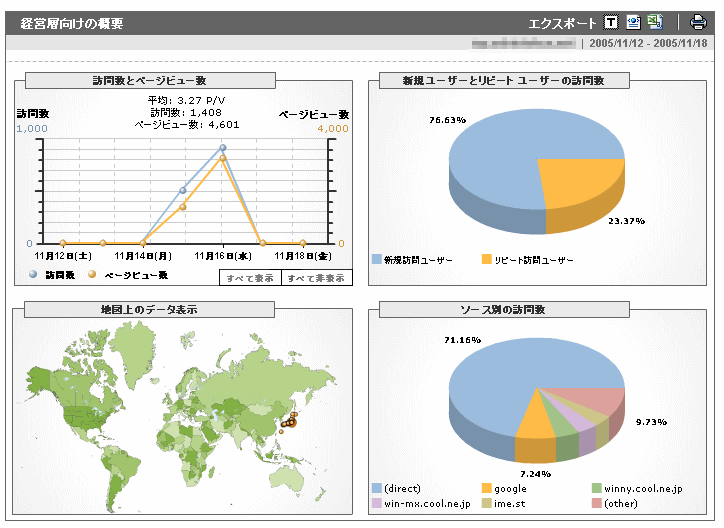This screenshot has width=724, height=528.
Task: Click the すべて非表示 button
Action: click(315, 278)
